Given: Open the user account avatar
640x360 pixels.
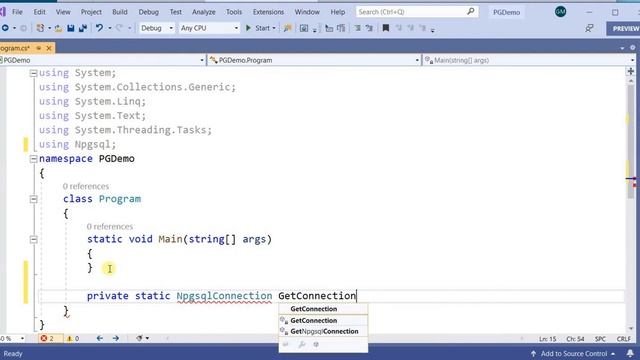Looking at the screenshot, I should point(560,12).
